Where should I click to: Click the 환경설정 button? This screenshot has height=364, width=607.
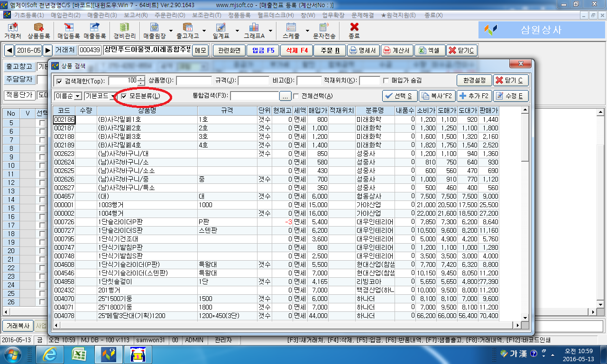pyautogui.click(x=474, y=81)
